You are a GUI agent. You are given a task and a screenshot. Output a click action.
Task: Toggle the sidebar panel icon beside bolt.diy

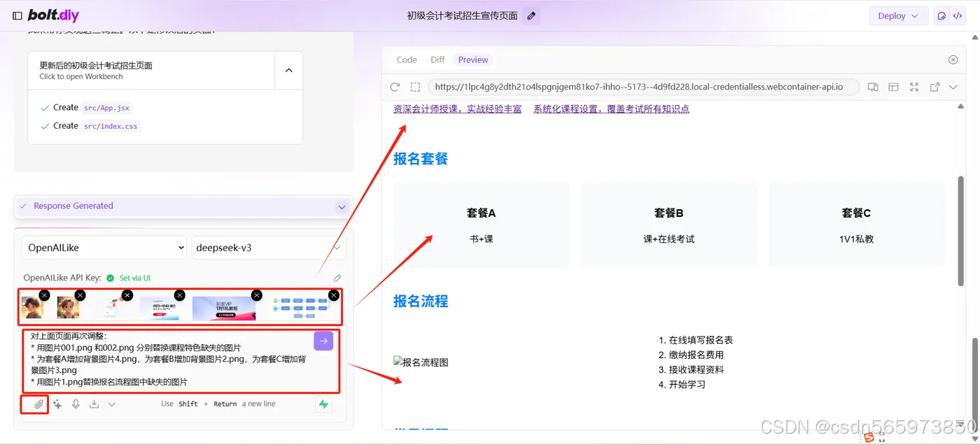[17, 15]
